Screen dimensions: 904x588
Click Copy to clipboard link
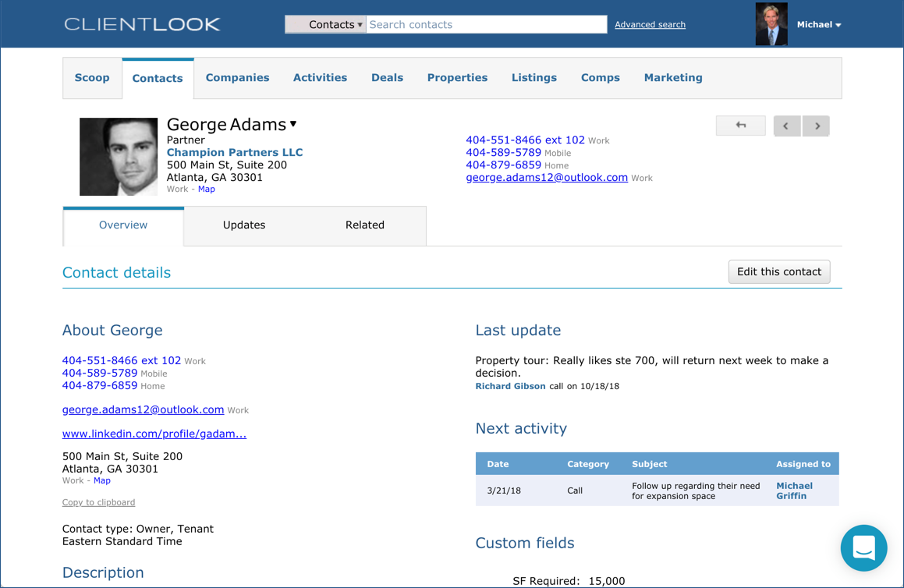click(98, 502)
